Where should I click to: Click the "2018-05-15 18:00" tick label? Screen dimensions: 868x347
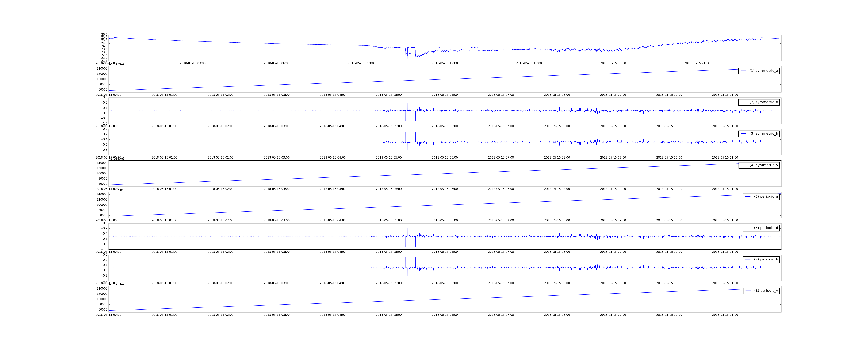(x=613, y=63)
